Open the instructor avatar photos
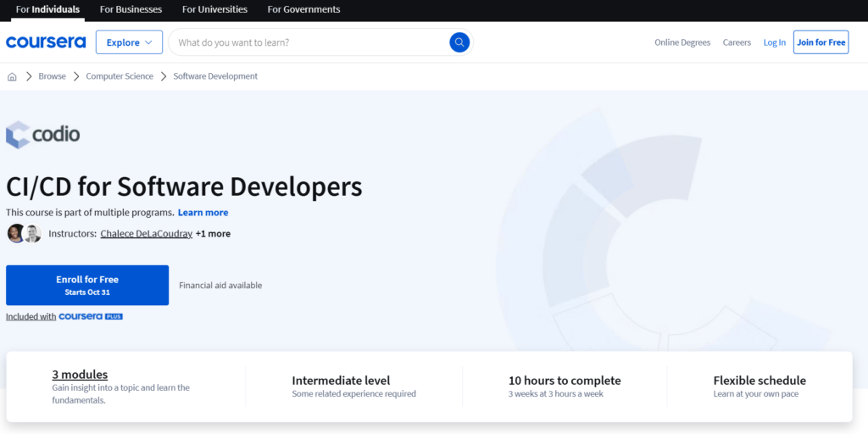Screen dimensions: 868x434 (25, 234)
